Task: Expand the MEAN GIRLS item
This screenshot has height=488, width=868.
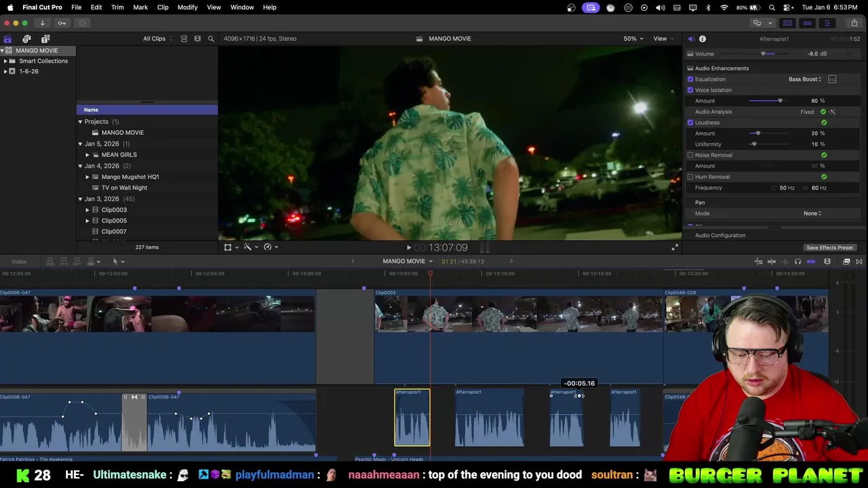Action: click(x=87, y=155)
